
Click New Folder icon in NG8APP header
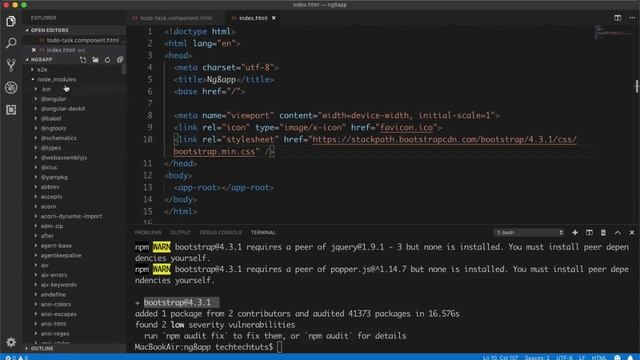coord(96,60)
